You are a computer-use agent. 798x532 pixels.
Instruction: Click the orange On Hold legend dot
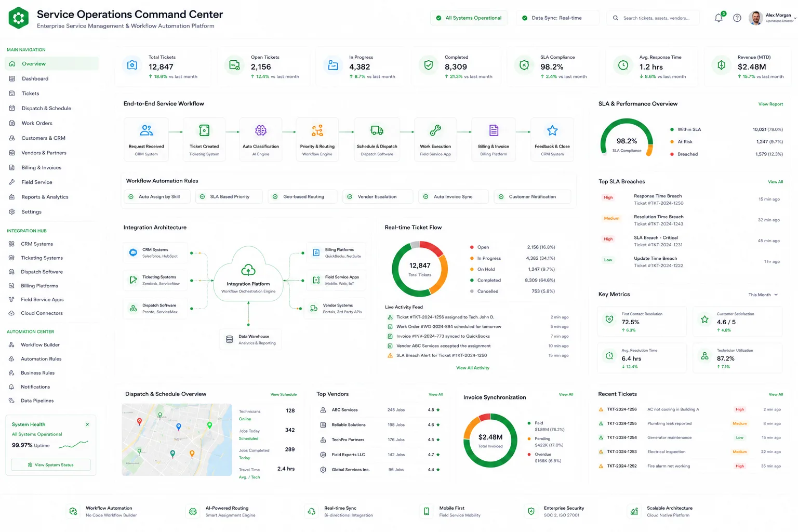coord(472,269)
